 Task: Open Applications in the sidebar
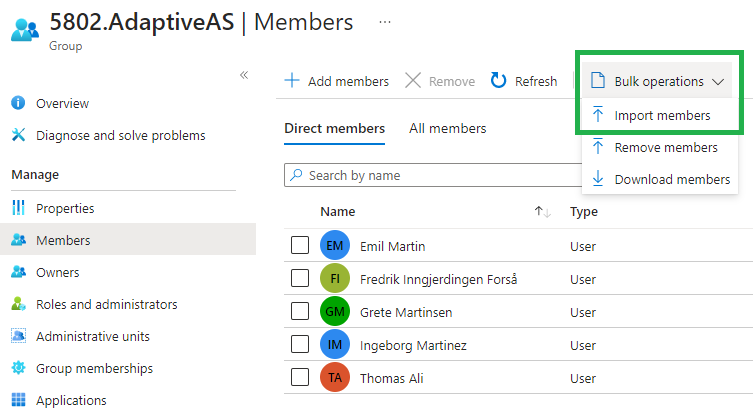click(71, 400)
